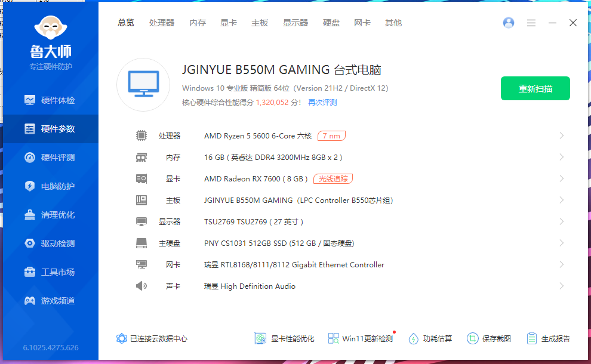Click the 7 nm badge

331,135
